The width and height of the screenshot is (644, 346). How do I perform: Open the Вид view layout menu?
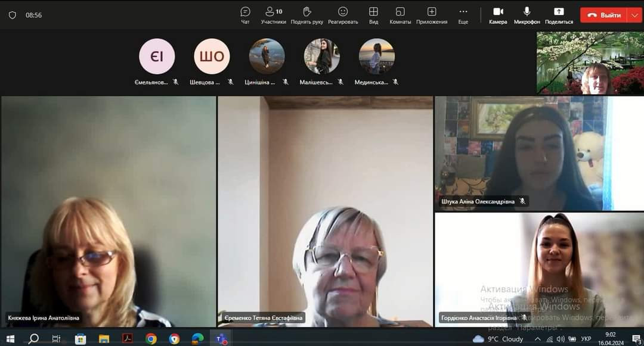[373, 15]
